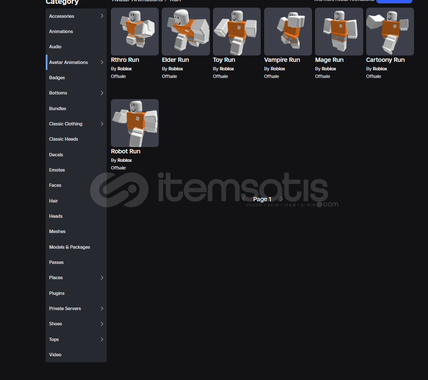428x380 pixels.
Task: Click the Elder Run title link
Action: (x=175, y=60)
